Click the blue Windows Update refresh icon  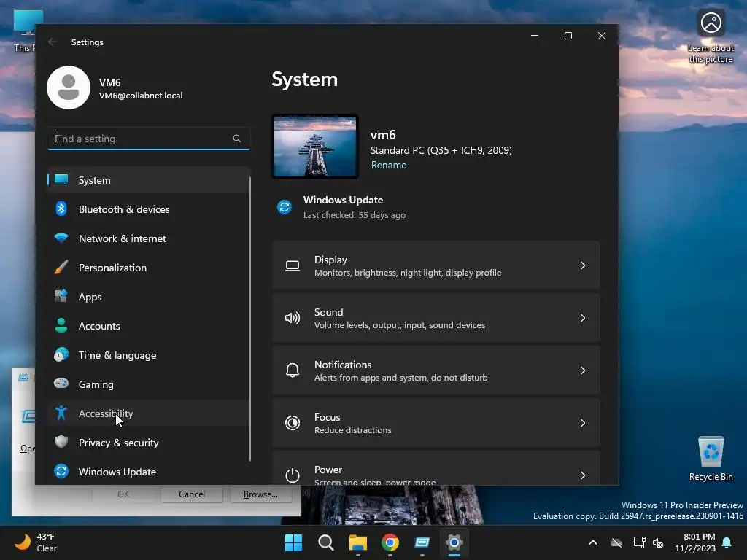[x=285, y=207]
